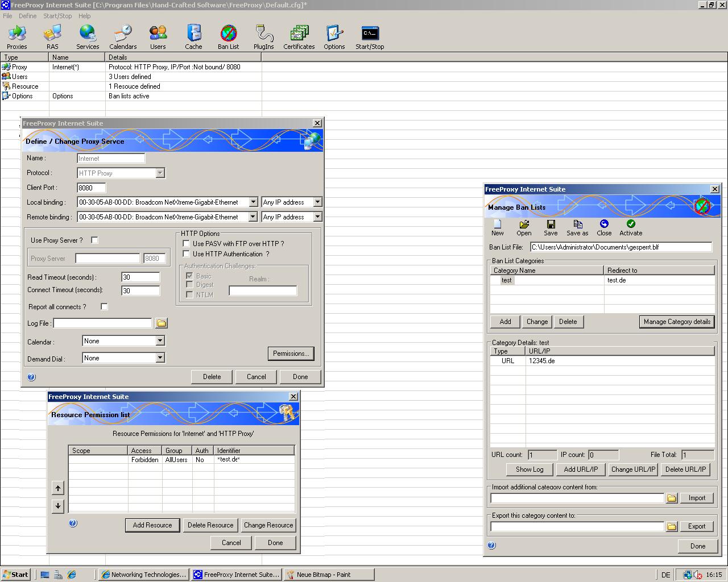Viewport: 728px width, 582px height.
Task: Click Save as in Manage Ban Lists
Action: [577, 228]
